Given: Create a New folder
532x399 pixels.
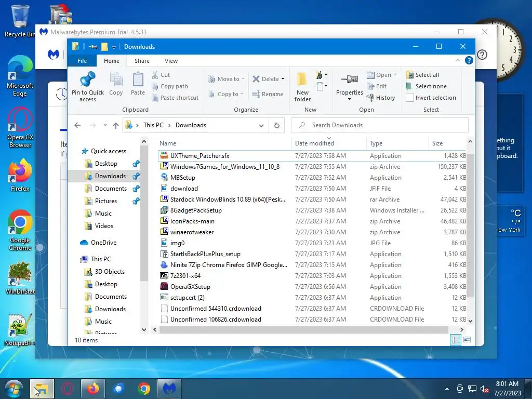Looking at the screenshot, I should pos(302,87).
